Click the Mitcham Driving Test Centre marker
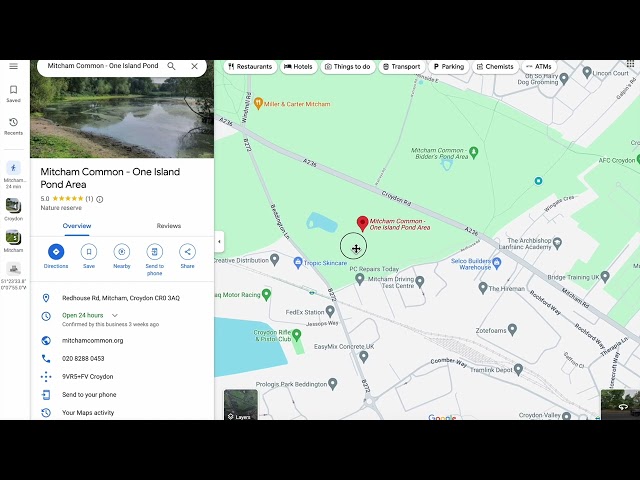 pyautogui.click(x=420, y=281)
